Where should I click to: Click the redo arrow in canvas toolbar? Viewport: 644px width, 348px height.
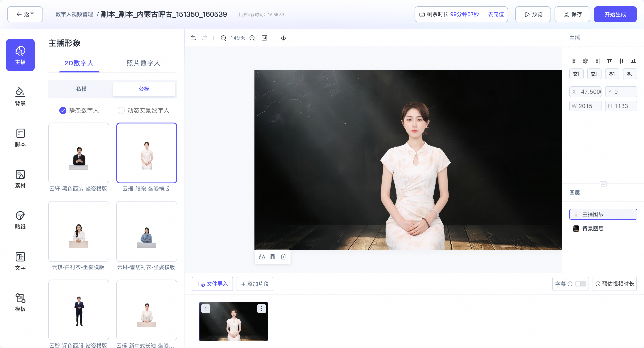(205, 38)
